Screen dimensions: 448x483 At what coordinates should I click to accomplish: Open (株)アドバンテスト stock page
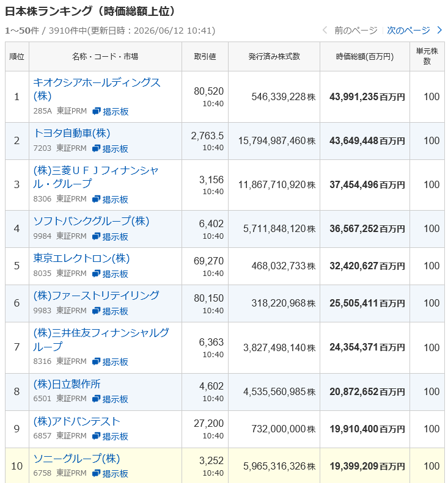point(77,421)
